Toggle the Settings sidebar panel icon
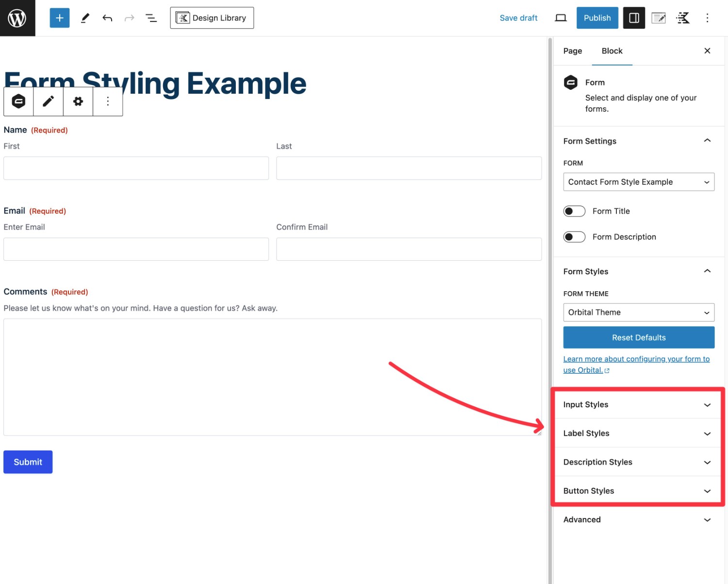728x584 pixels. (x=634, y=18)
